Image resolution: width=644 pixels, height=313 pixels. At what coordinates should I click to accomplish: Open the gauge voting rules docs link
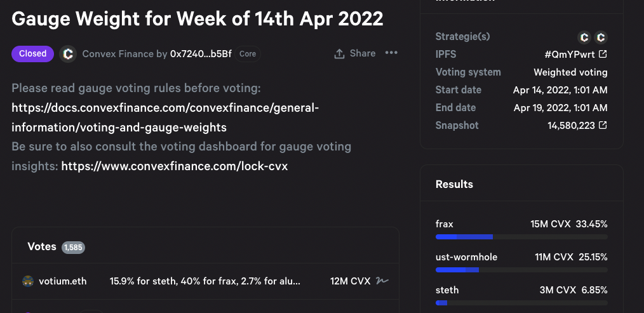(165, 117)
